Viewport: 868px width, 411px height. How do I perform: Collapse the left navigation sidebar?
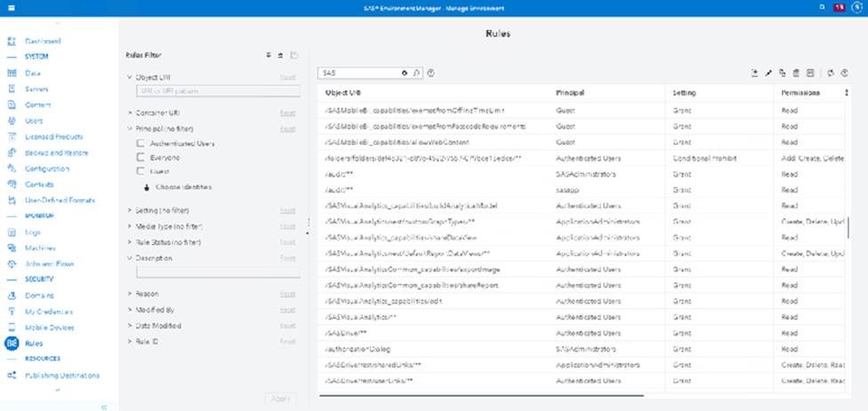click(x=104, y=407)
